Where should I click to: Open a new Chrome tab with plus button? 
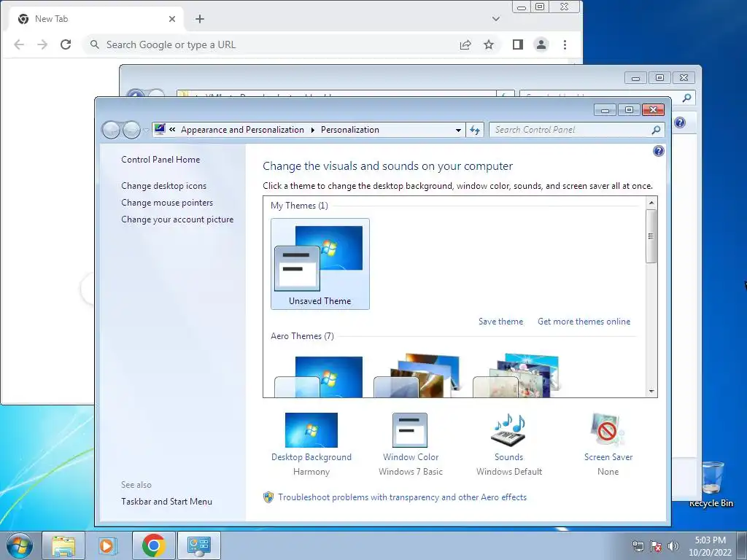[200, 19]
